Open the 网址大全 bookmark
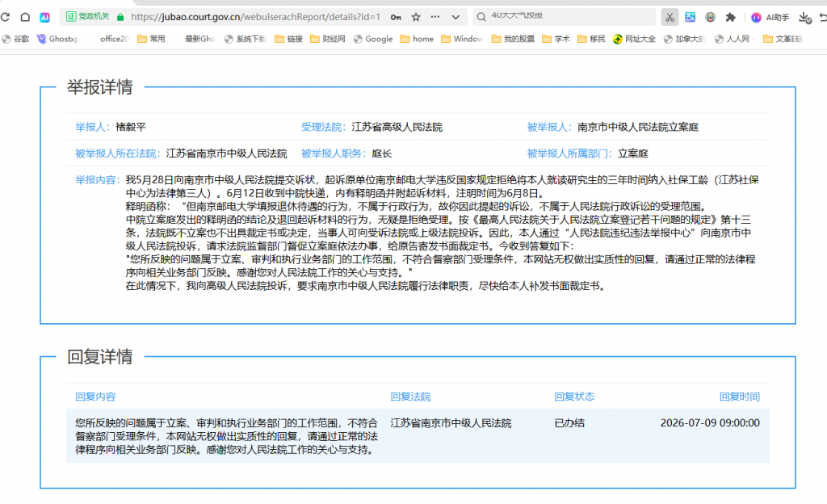 635,39
